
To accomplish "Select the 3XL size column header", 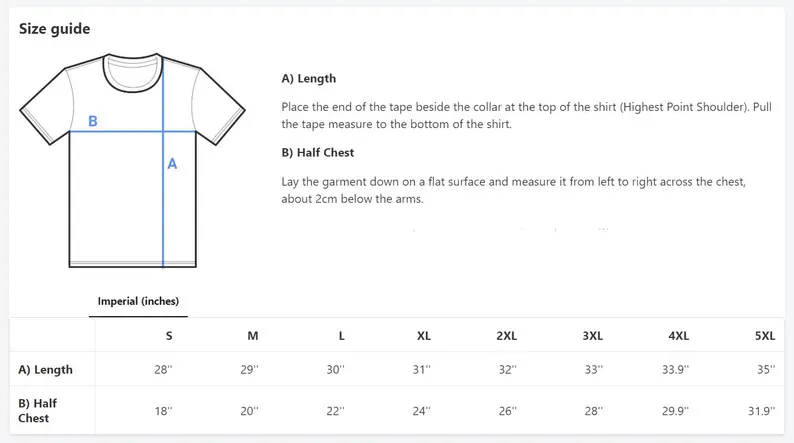I will click(x=592, y=336).
